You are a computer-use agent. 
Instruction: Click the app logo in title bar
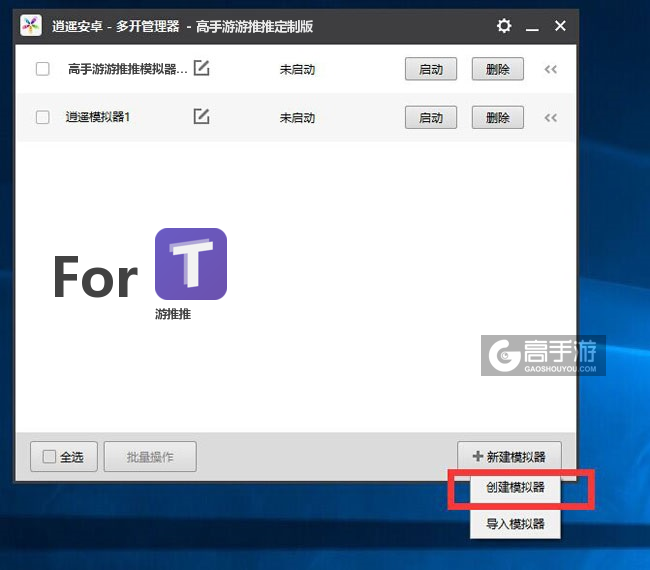click(31, 26)
